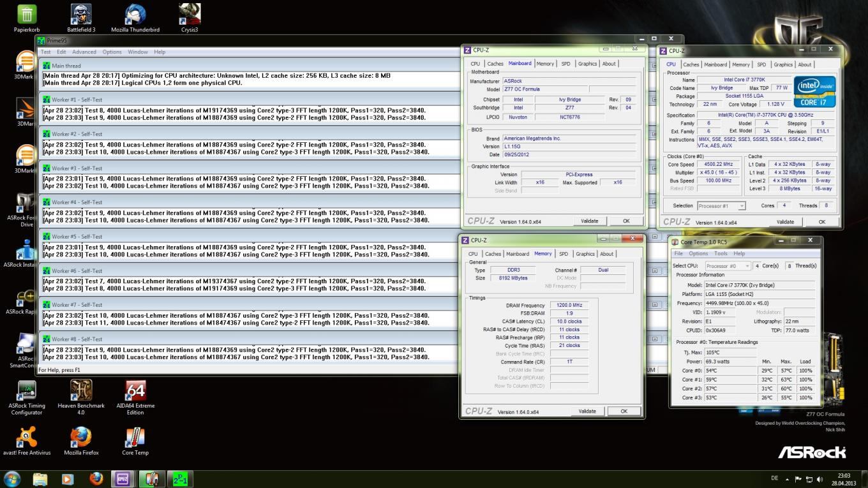Open the Papierkorb recycle bin desktop icon

pyautogui.click(x=27, y=19)
